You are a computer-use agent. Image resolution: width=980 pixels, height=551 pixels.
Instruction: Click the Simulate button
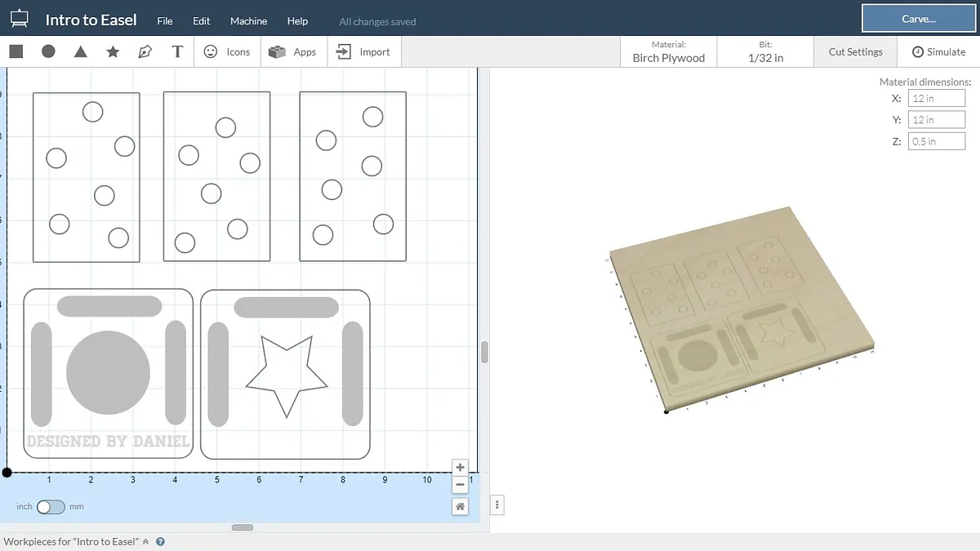938,51
